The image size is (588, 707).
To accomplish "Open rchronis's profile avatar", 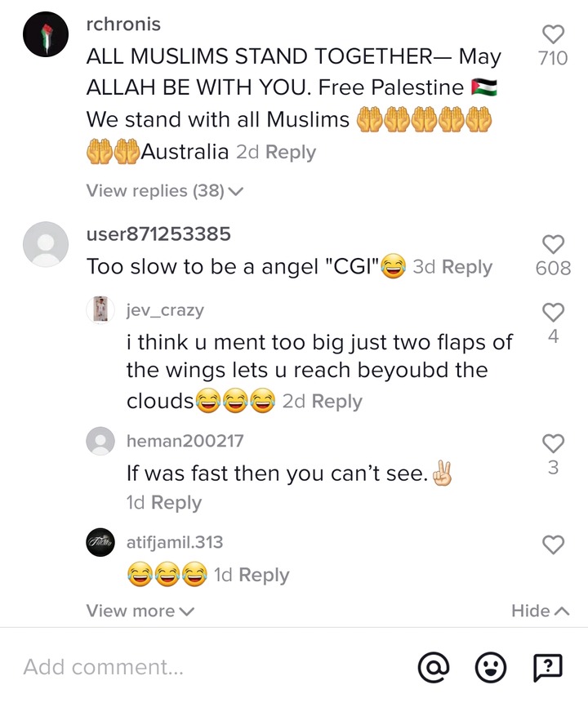I will coord(46,34).
